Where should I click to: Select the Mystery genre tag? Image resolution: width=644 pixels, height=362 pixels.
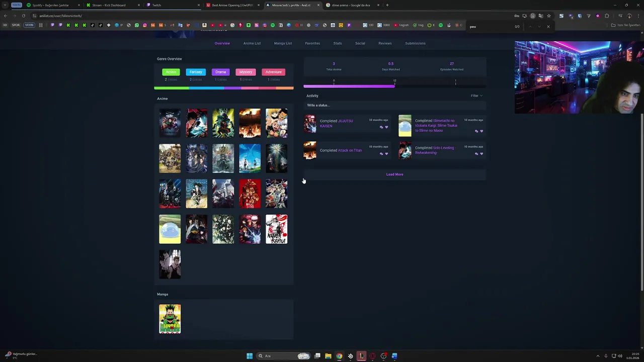(x=246, y=72)
